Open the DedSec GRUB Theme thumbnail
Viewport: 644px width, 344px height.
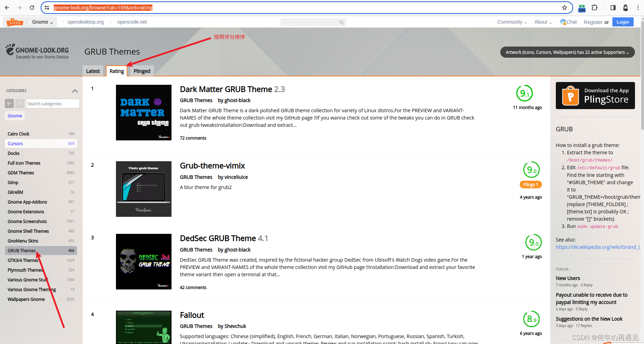point(144,262)
